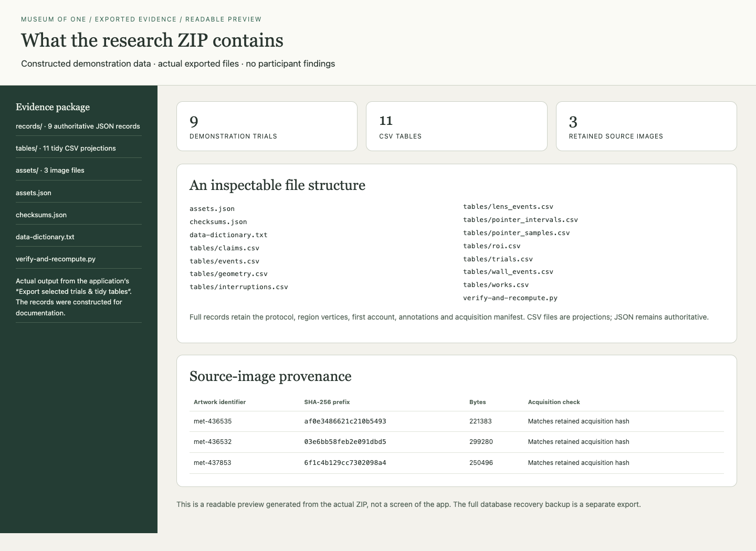Screen dimensions: 756x551
Task: Click data-dictionary.txt in the file structure list
Action: (x=228, y=235)
